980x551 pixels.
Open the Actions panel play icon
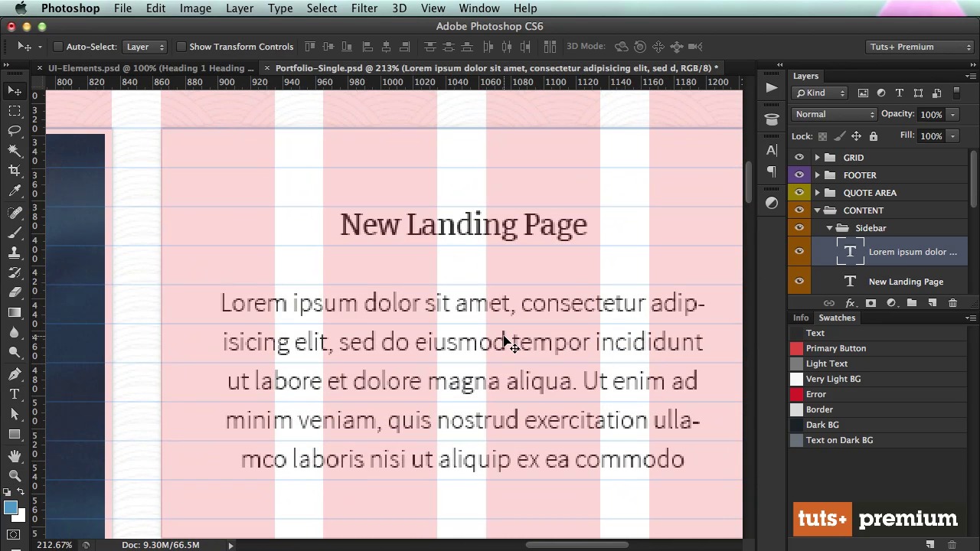[x=771, y=88]
